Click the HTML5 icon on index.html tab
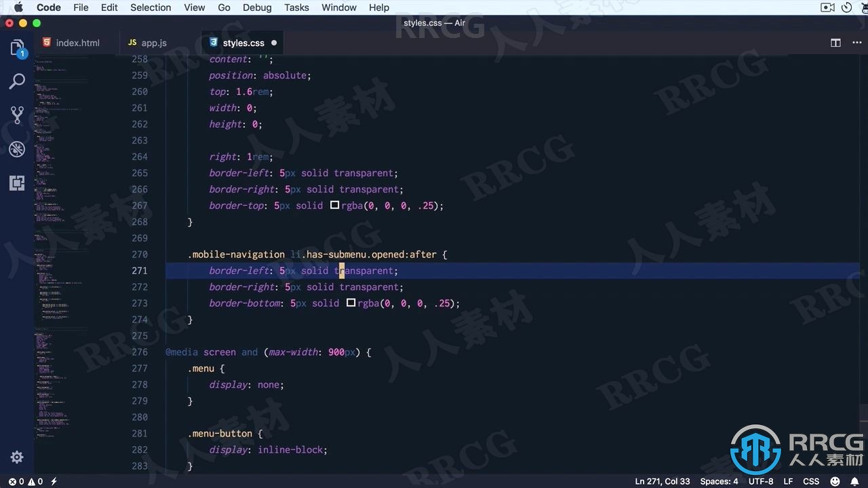Viewport: 868px width, 488px height. (x=46, y=43)
